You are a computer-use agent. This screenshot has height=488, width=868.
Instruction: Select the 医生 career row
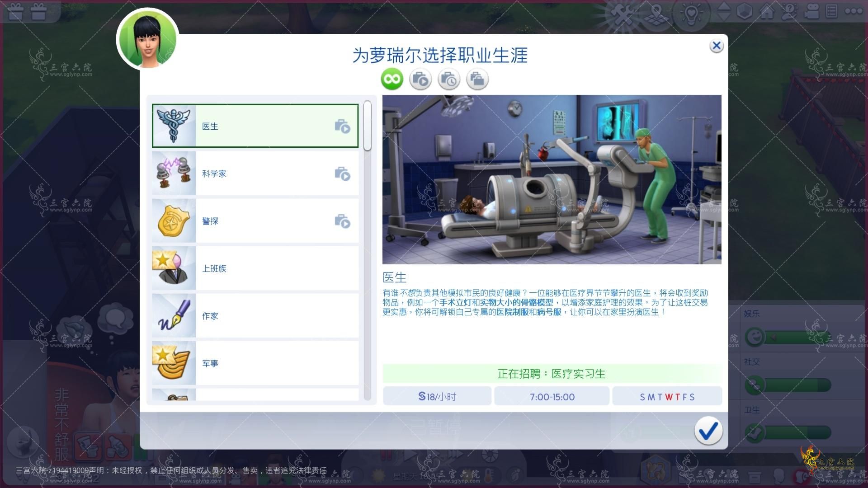(255, 126)
